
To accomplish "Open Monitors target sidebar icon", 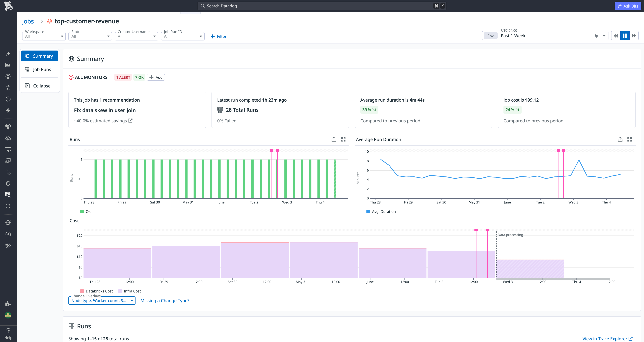I will click(8, 76).
